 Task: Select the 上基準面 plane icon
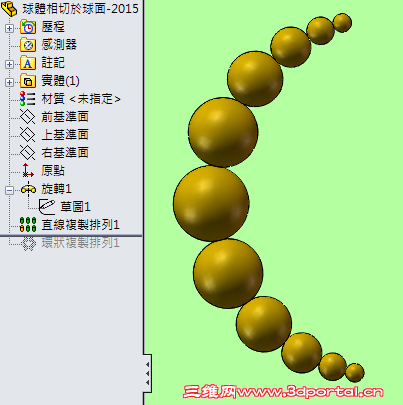pyautogui.click(x=28, y=135)
